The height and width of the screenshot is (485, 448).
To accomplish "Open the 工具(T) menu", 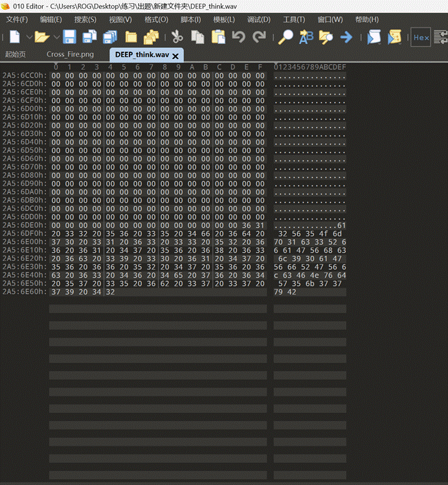I will tap(294, 19).
